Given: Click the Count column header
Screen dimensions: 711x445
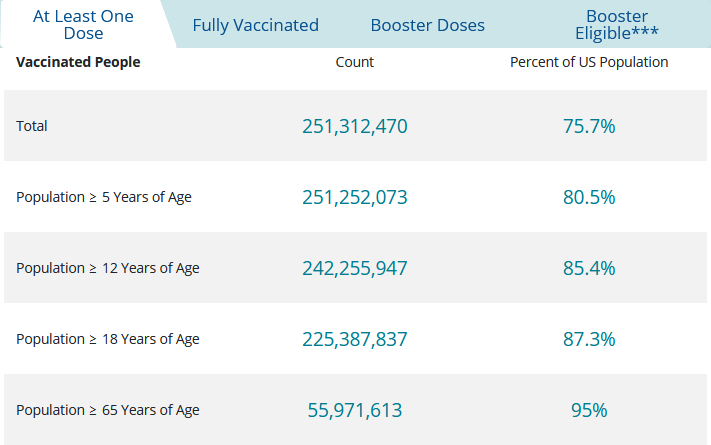Looking at the screenshot, I should point(355,62).
